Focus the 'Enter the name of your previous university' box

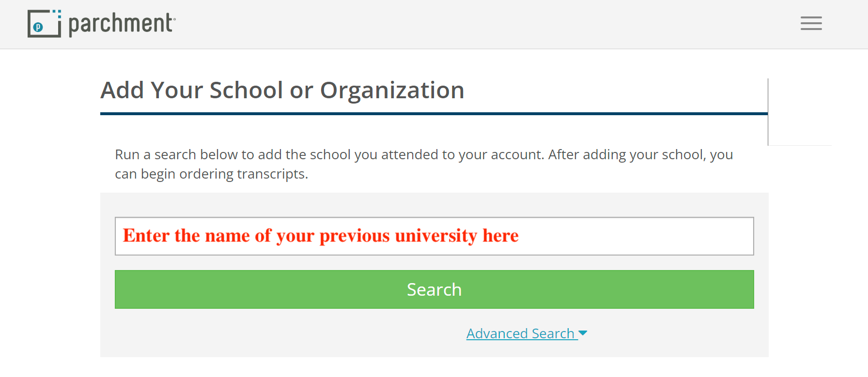coord(434,236)
